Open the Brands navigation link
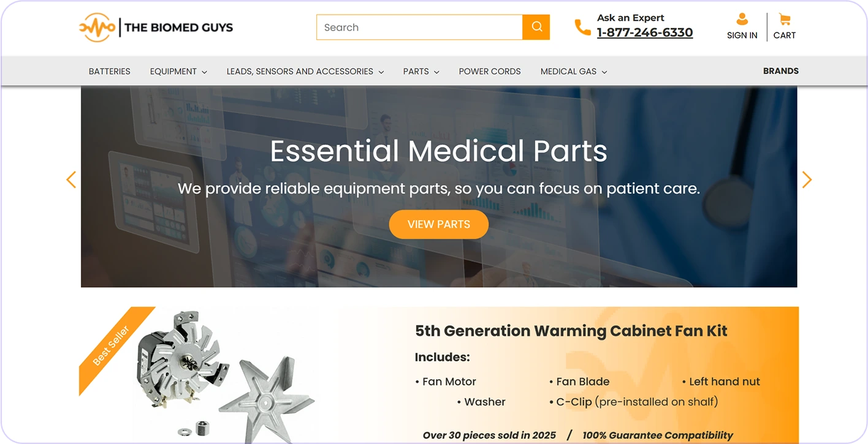Screen dimensions: 868x444 781,71
